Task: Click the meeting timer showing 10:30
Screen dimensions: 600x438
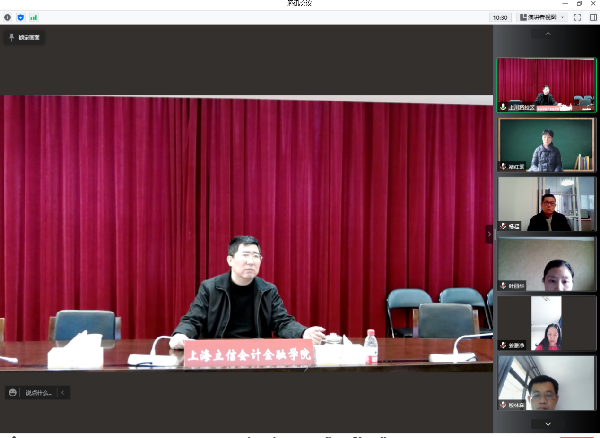Action: tap(501, 17)
